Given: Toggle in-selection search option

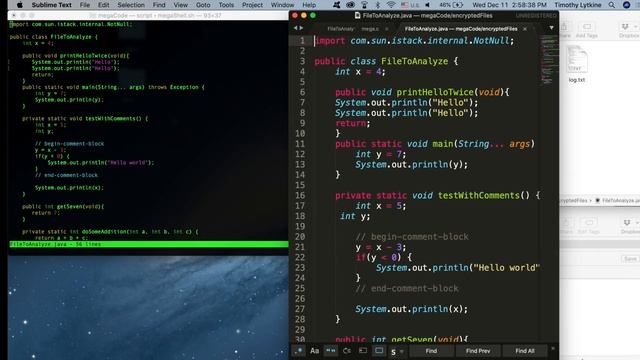Looking at the screenshot, I should pyautogui.click(x=363, y=351).
